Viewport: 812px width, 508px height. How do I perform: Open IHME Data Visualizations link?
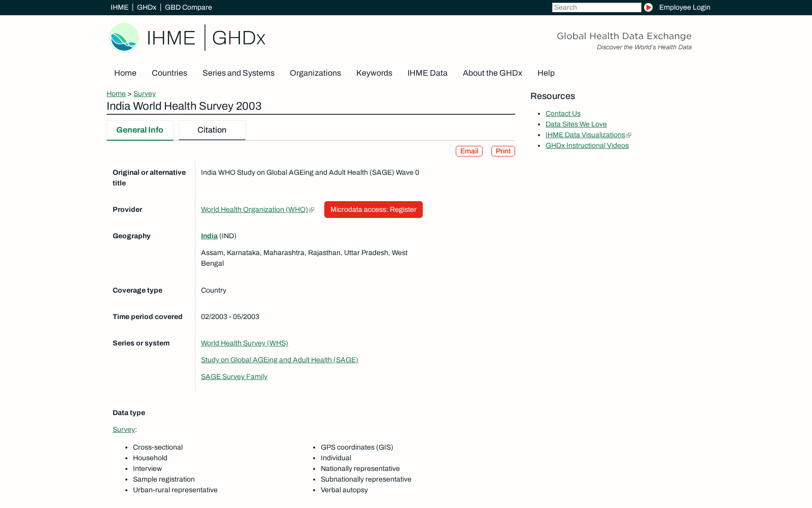585,135
